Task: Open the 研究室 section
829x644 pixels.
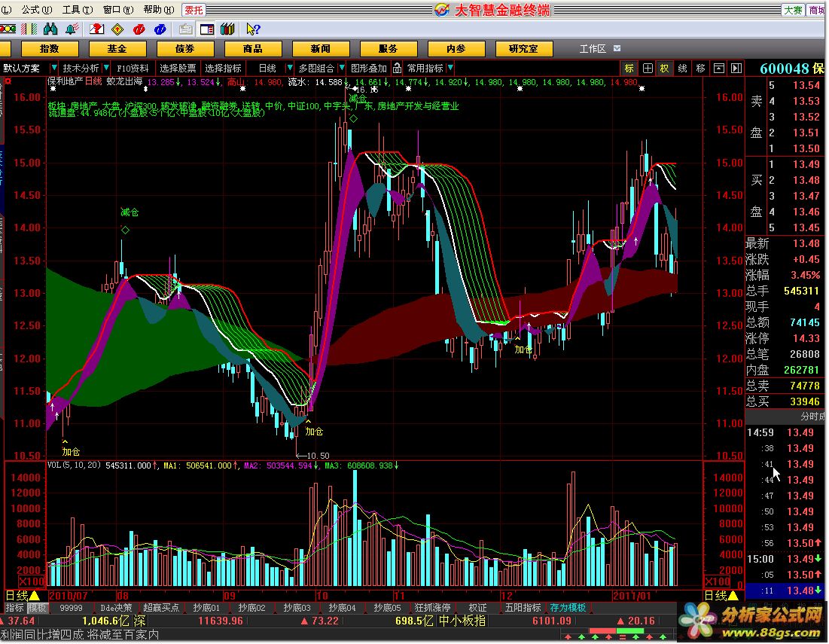Action: [523, 49]
